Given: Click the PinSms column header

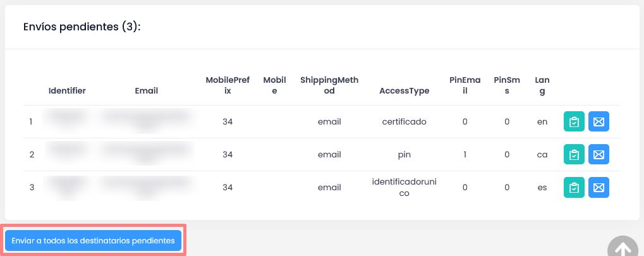Looking at the screenshot, I should tap(507, 85).
